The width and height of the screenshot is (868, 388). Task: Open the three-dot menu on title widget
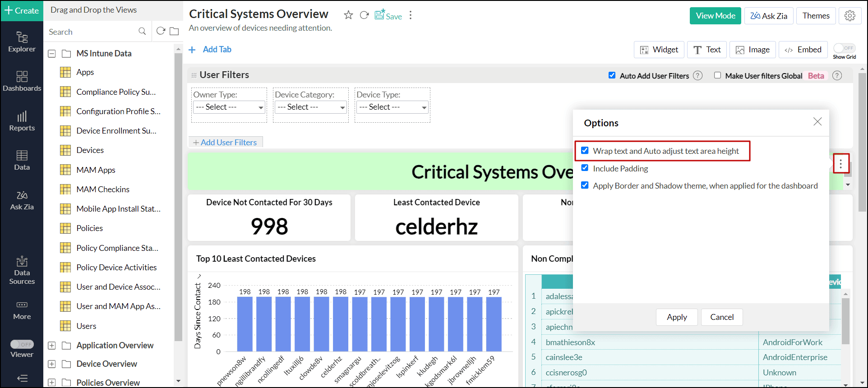click(840, 163)
